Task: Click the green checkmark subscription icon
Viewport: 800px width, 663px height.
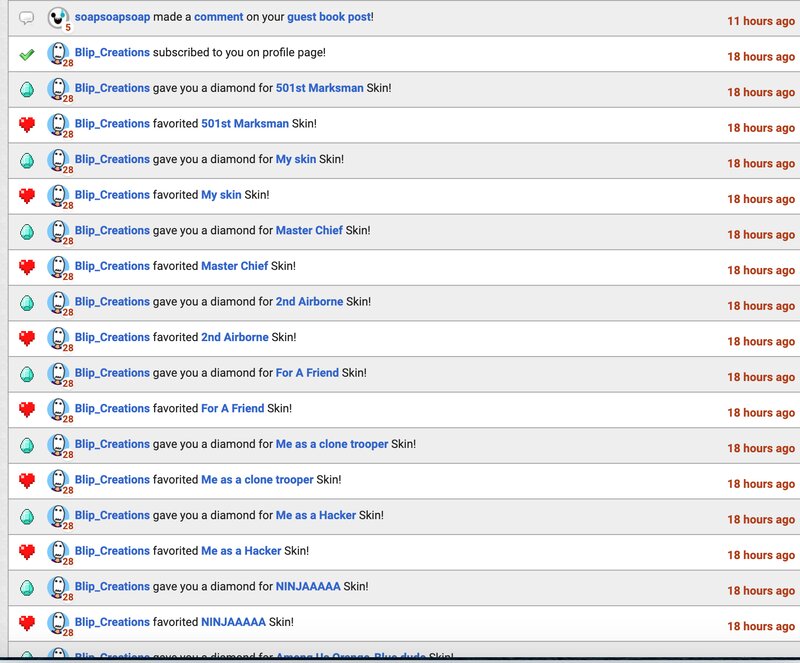Action: tap(27, 53)
